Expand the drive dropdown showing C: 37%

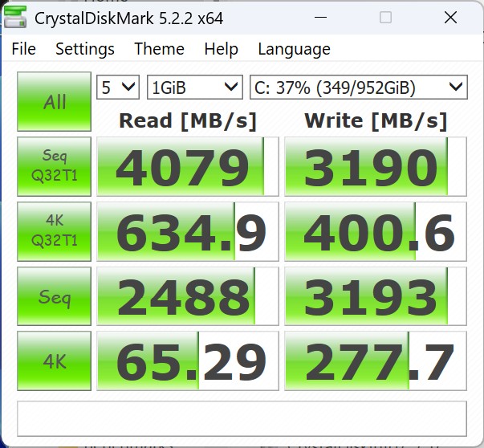click(x=358, y=88)
